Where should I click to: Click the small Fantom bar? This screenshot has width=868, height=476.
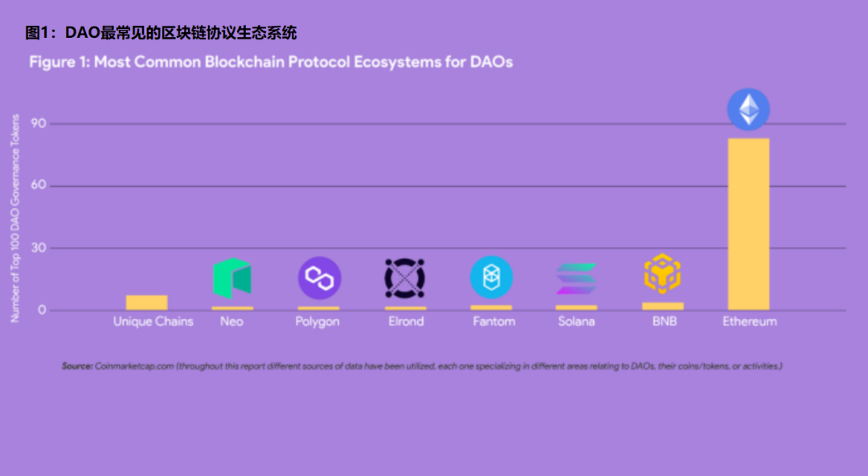[492, 307]
